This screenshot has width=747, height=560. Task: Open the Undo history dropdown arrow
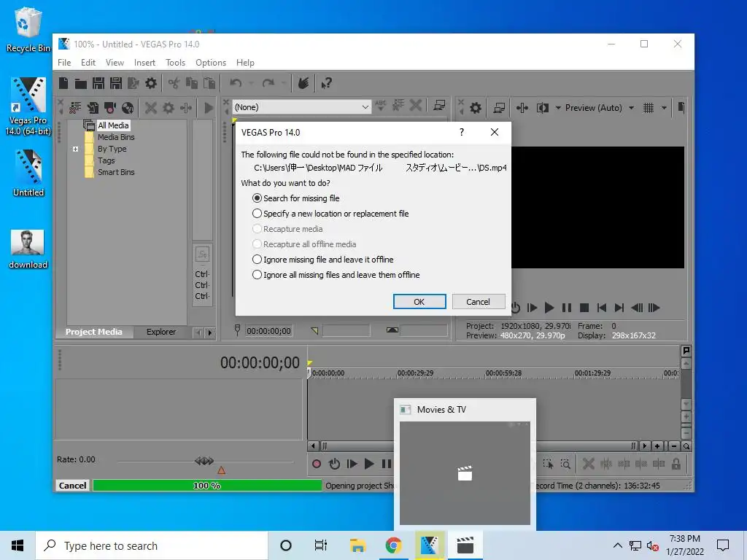click(x=251, y=83)
